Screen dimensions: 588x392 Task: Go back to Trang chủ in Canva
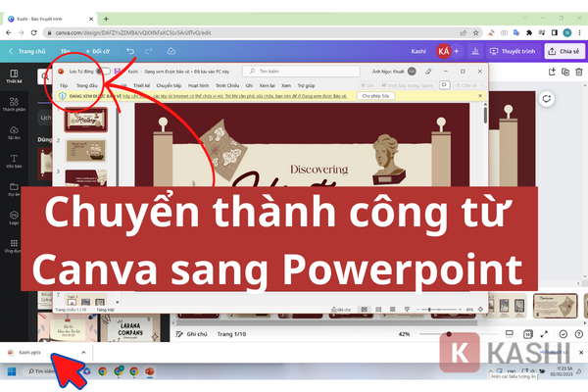click(x=27, y=51)
